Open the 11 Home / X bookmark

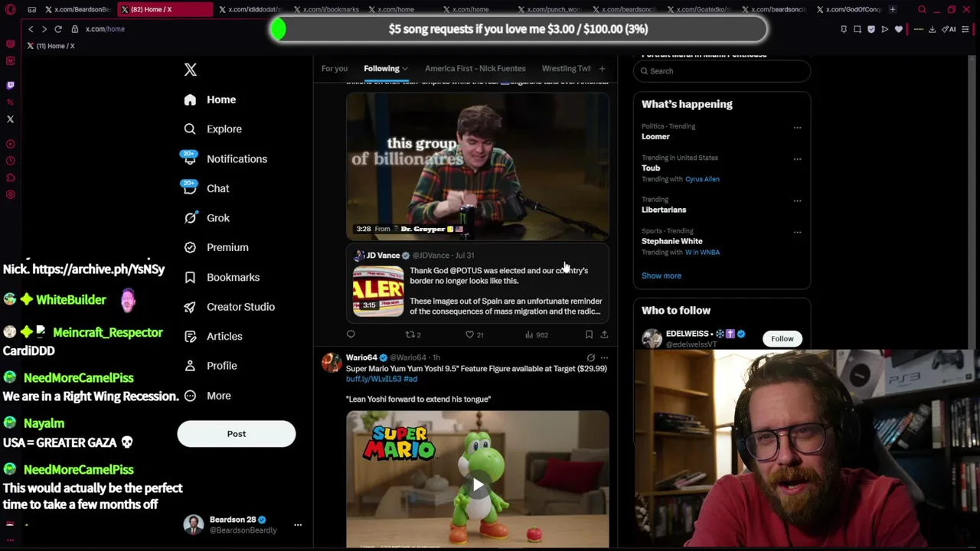click(x=51, y=46)
